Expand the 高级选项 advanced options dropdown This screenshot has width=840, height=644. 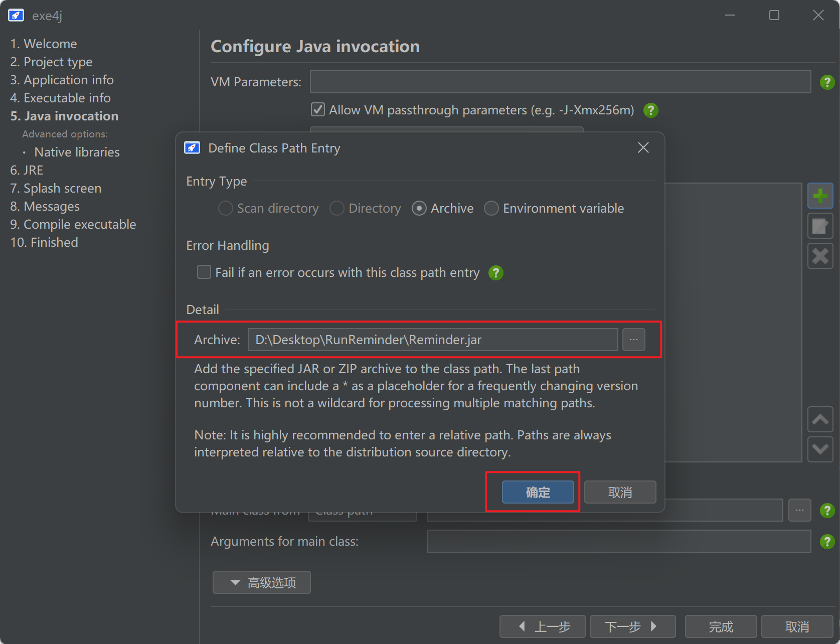coord(262,582)
